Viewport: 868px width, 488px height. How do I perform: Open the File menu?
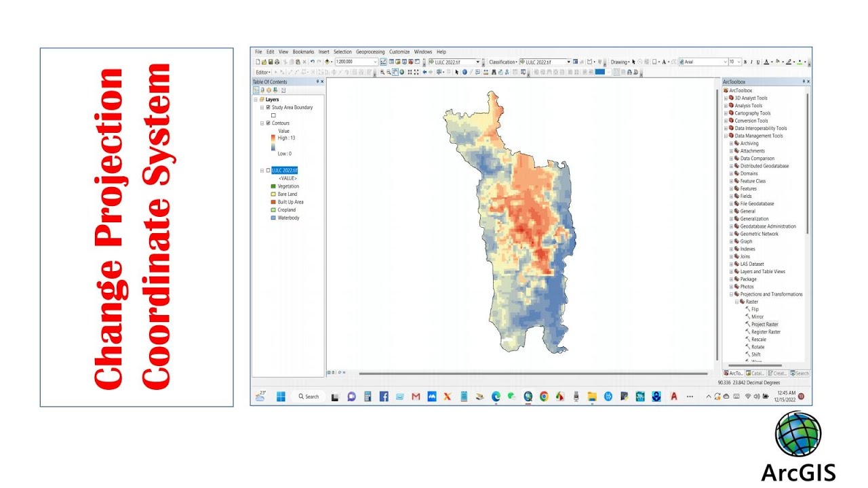(x=258, y=52)
